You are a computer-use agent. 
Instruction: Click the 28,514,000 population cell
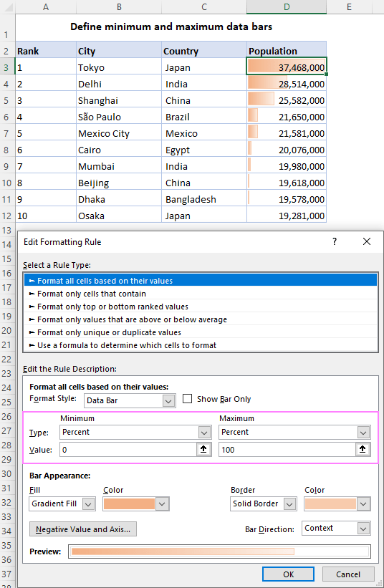pyautogui.click(x=287, y=84)
